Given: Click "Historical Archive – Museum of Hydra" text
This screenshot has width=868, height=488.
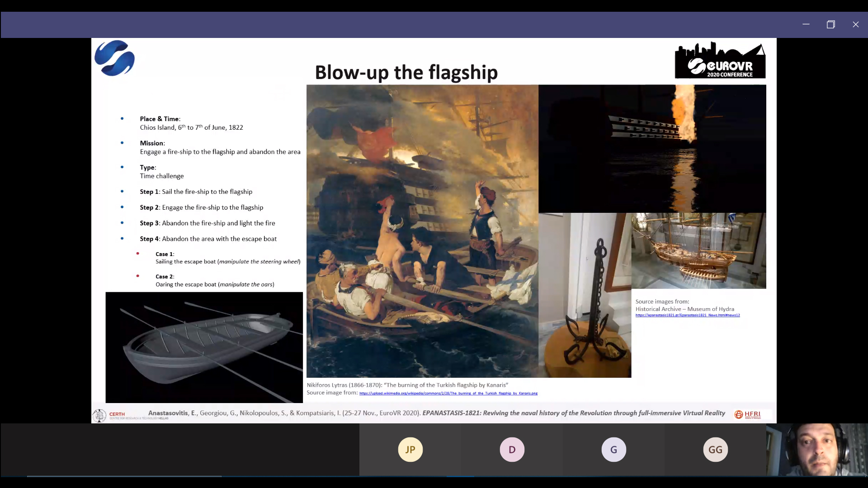Looking at the screenshot, I should 685,309.
